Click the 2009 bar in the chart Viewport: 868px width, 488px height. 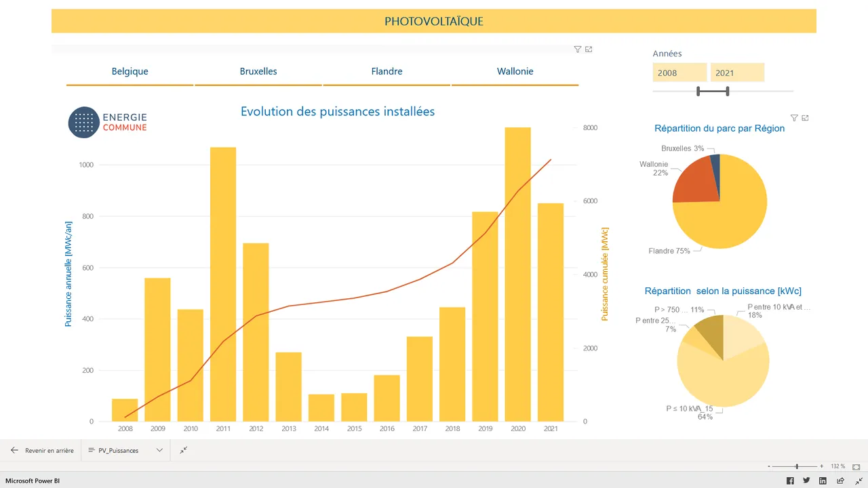pyautogui.click(x=157, y=350)
